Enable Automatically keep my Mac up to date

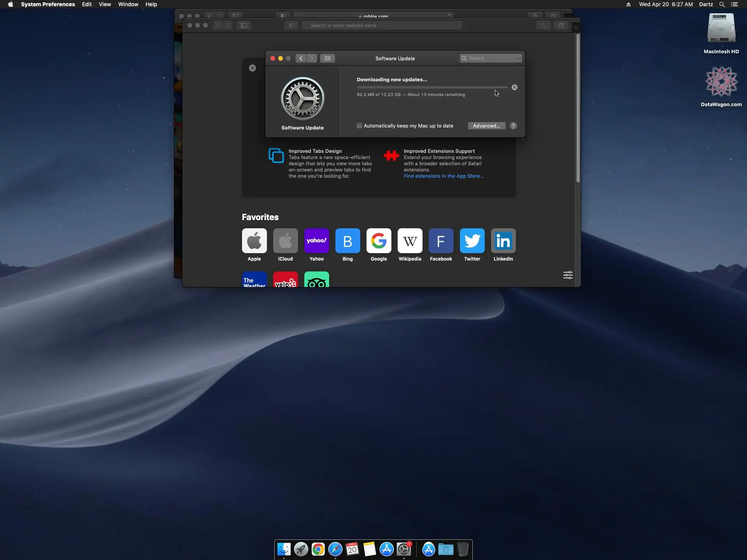coord(359,126)
